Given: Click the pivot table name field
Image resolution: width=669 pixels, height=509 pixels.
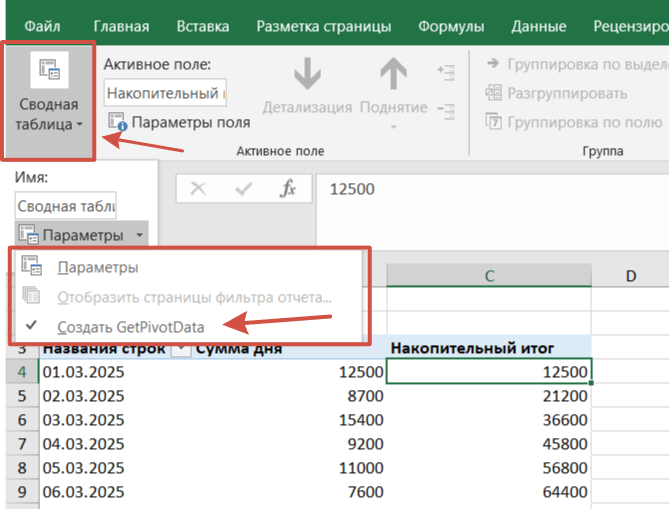Looking at the screenshot, I should (66, 206).
